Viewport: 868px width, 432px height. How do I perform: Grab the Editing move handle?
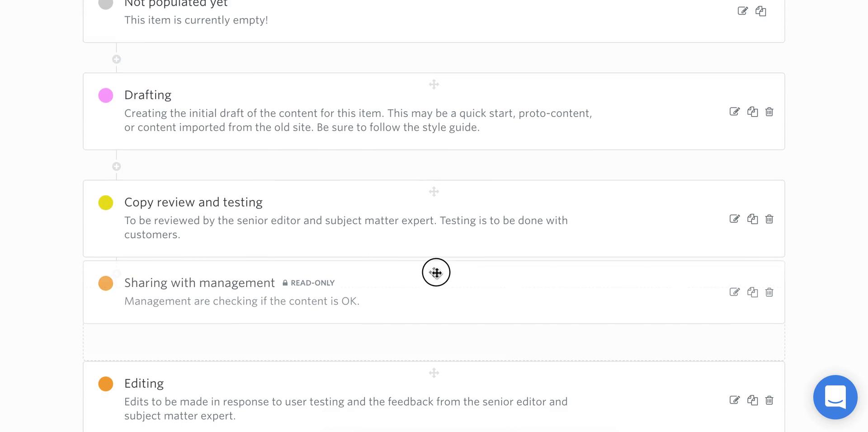(434, 373)
